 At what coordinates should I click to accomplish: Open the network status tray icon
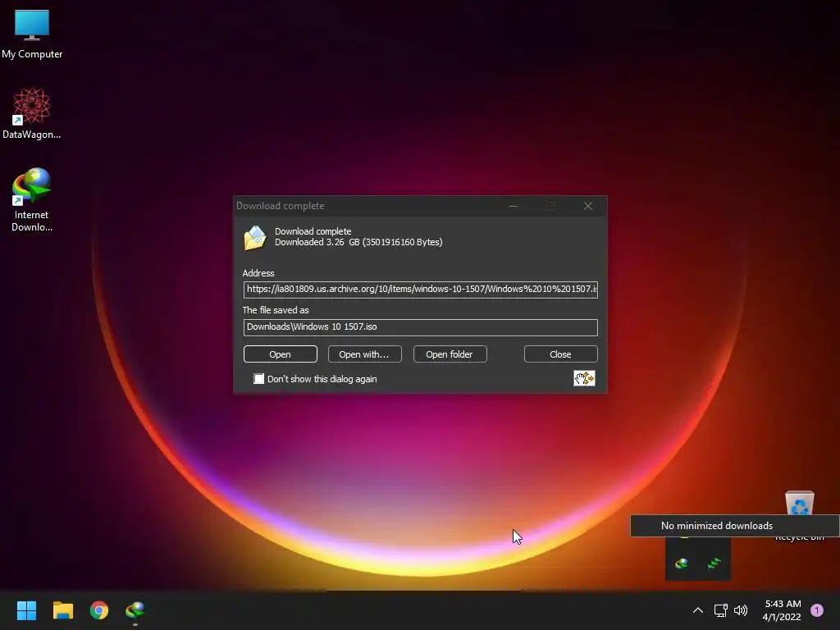[x=720, y=610]
